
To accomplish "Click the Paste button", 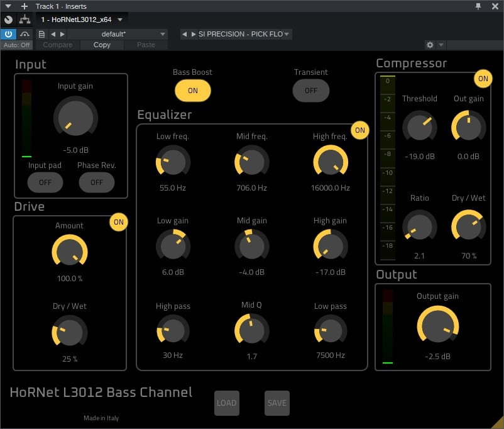I will 146,45.
